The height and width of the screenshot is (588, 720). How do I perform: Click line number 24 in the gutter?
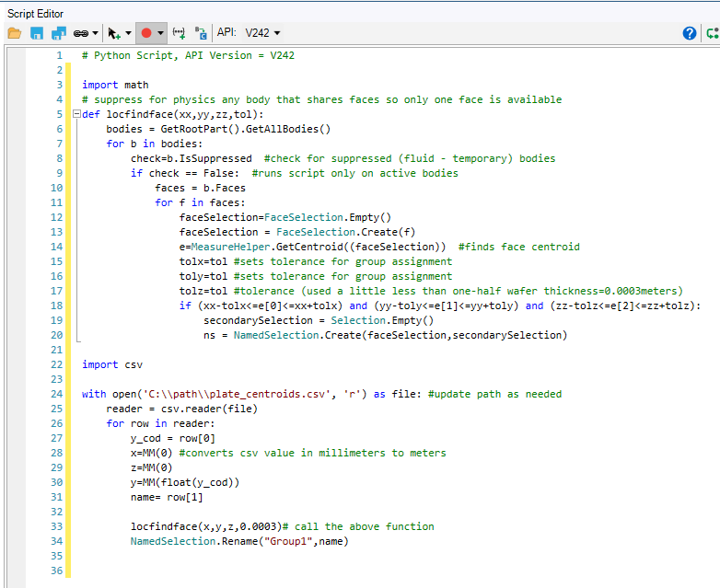click(x=57, y=394)
